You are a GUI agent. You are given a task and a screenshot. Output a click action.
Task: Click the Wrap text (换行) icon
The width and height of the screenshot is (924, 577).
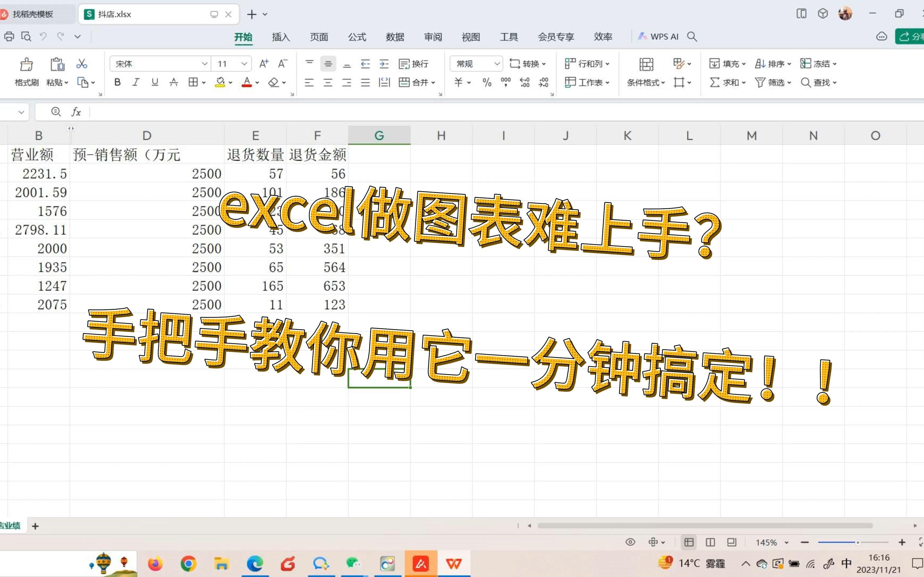[414, 64]
